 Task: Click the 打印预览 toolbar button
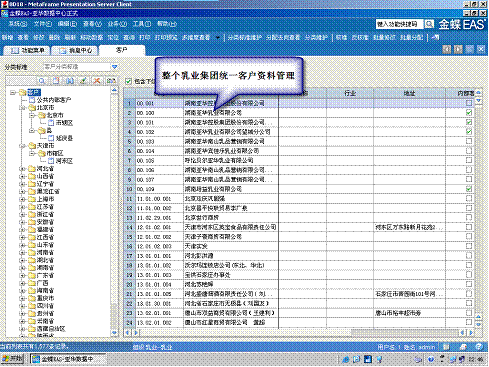(166, 37)
